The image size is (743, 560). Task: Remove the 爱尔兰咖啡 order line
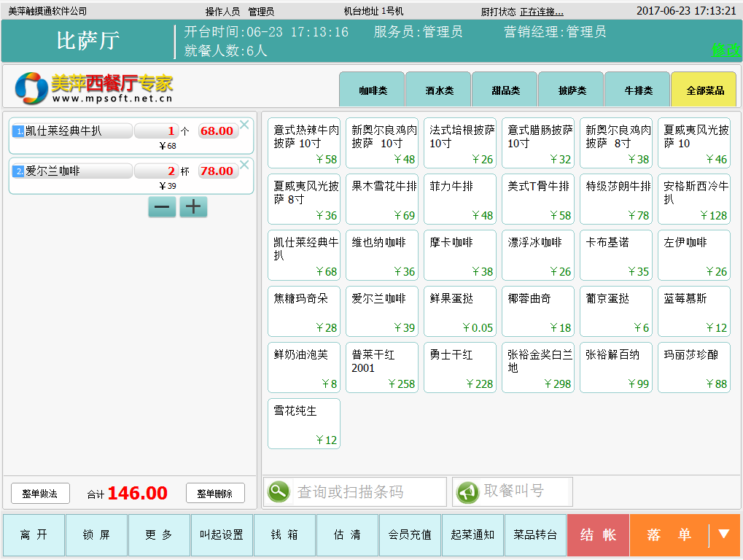point(244,165)
